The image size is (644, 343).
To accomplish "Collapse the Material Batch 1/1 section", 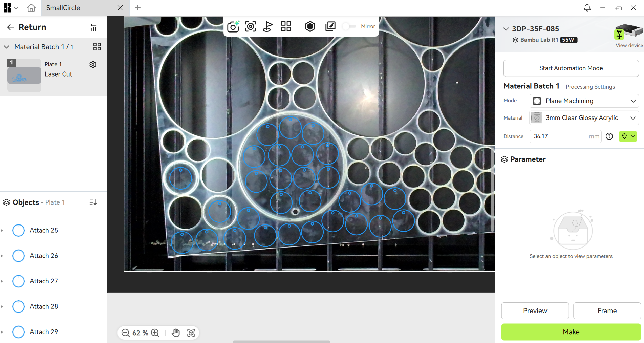I will 7,47.
